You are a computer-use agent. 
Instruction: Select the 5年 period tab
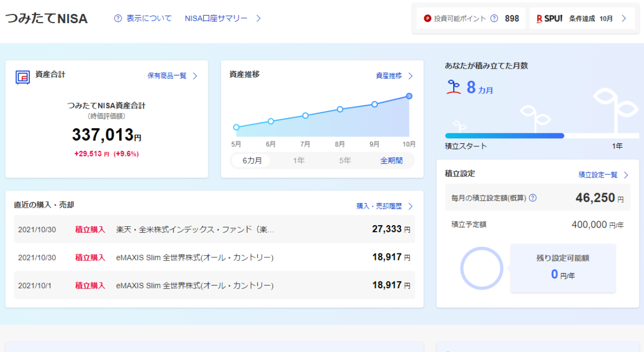[345, 161]
